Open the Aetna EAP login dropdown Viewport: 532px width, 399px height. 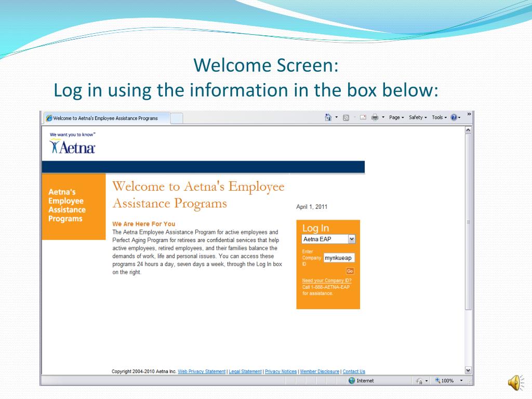point(328,239)
